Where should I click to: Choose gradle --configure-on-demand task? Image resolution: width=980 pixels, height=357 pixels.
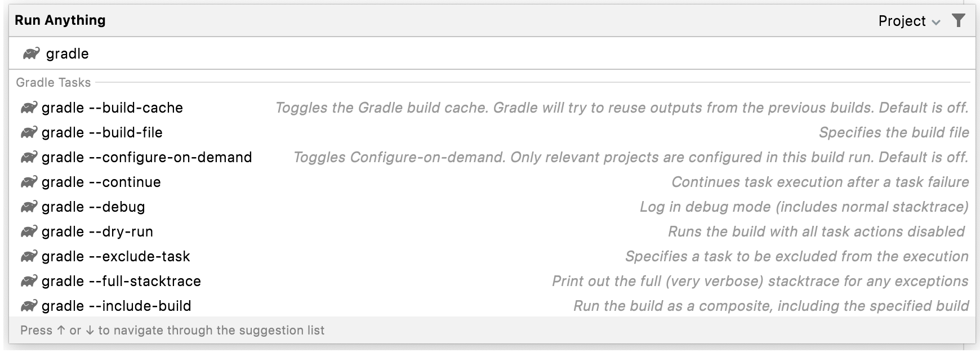click(492, 157)
